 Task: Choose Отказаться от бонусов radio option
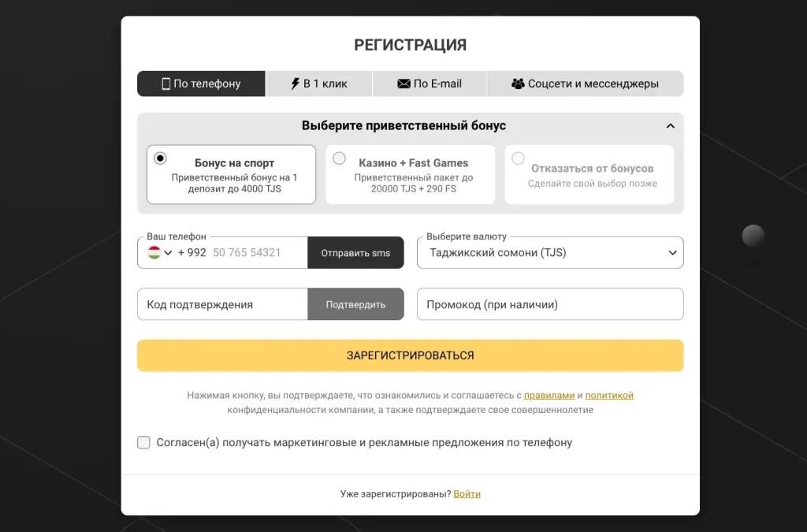pyautogui.click(x=519, y=158)
